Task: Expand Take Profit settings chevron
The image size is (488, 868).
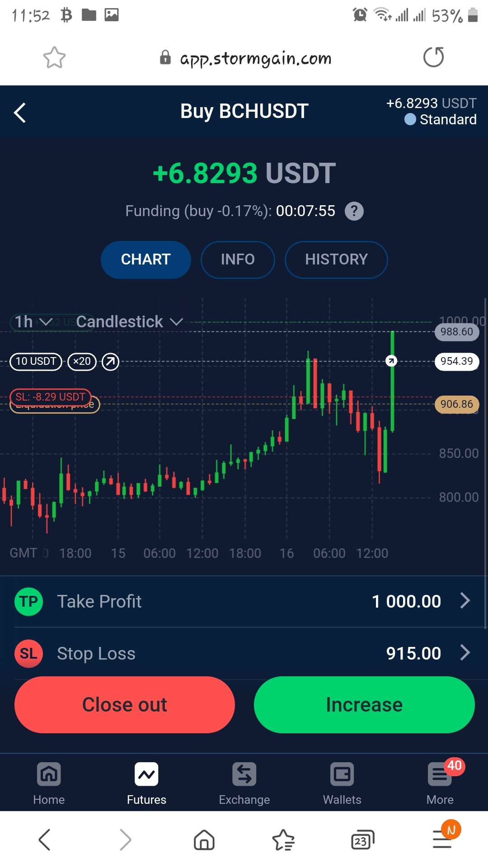Action: point(465,601)
